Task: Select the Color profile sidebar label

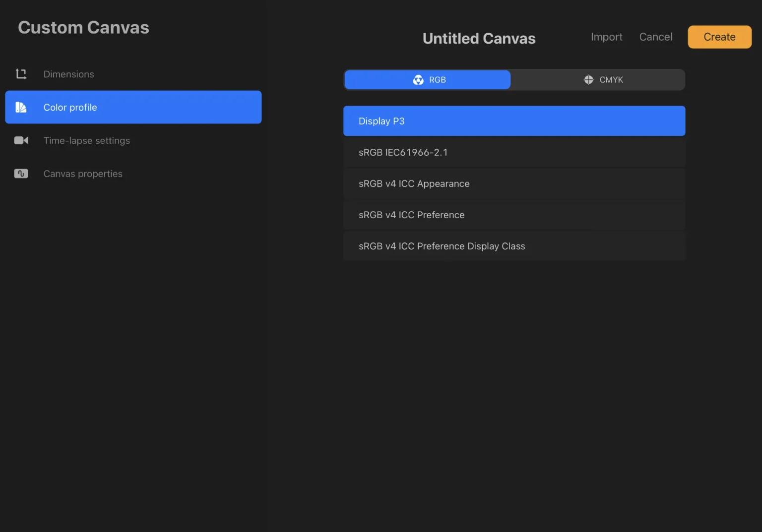Action: 70,108
